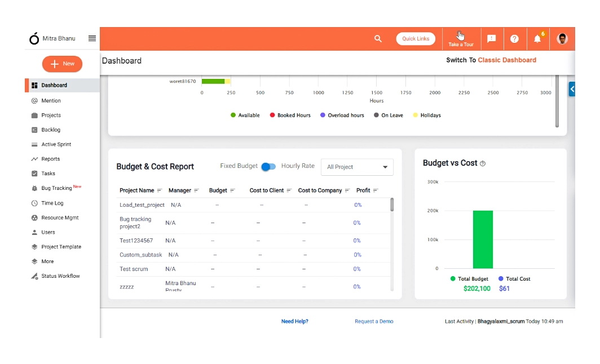Open the help question mark icon
Image resolution: width=600 pixels, height=364 pixels.
coord(514,38)
